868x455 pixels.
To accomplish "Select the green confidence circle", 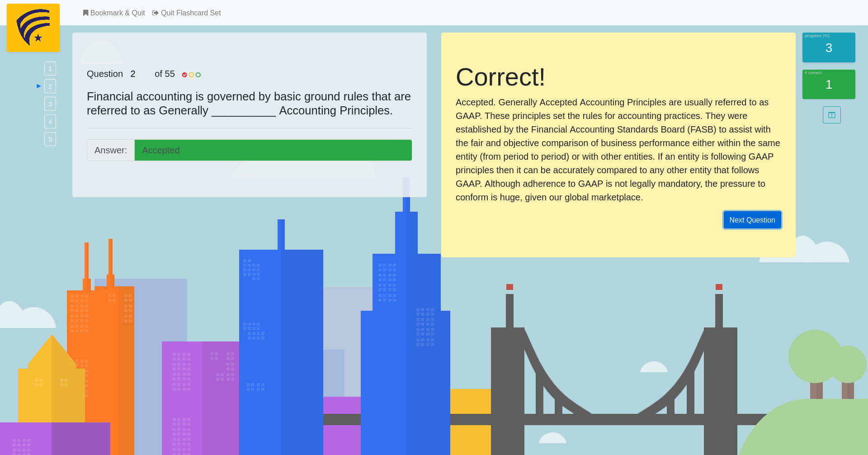I will pyautogui.click(x=198, y=75).
